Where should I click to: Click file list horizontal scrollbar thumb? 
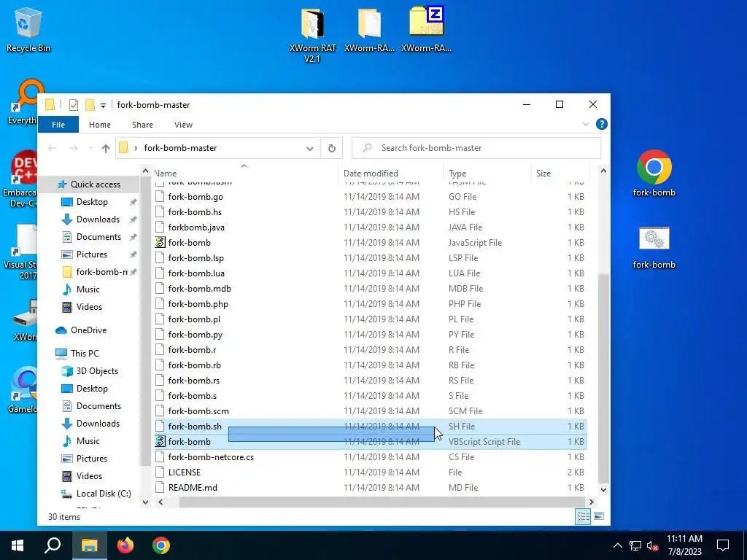382,502
